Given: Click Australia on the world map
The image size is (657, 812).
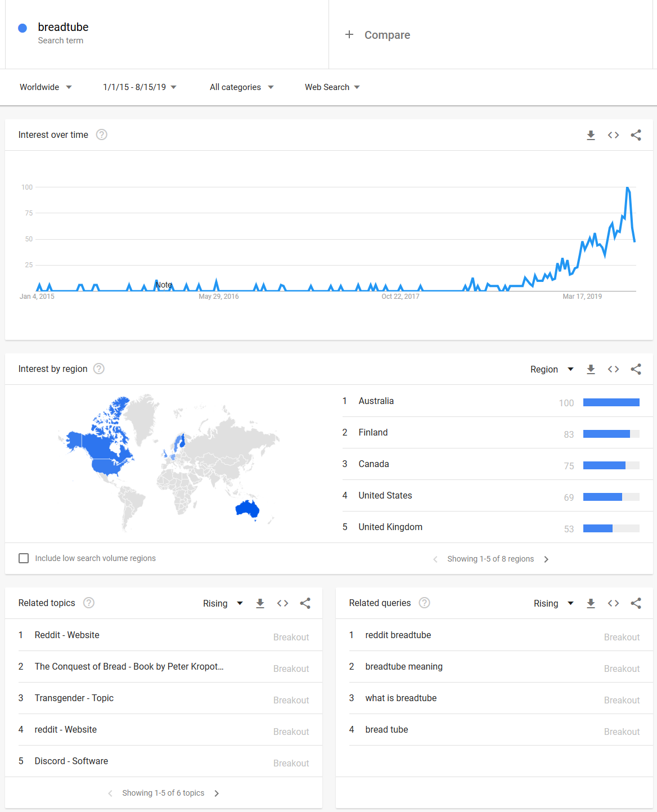Looking at the screenshot, I should pos(247,509).
